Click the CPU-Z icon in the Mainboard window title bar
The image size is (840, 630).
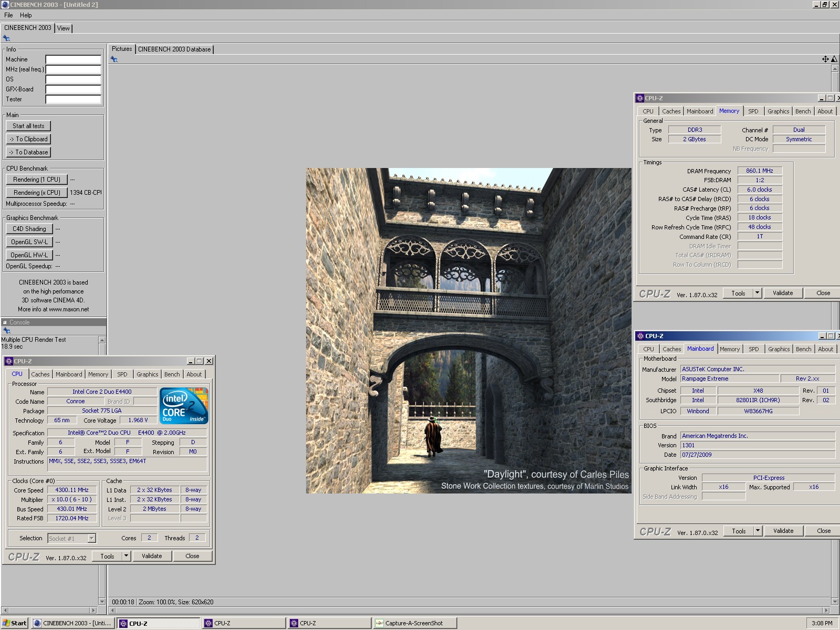tap(640, 336)
